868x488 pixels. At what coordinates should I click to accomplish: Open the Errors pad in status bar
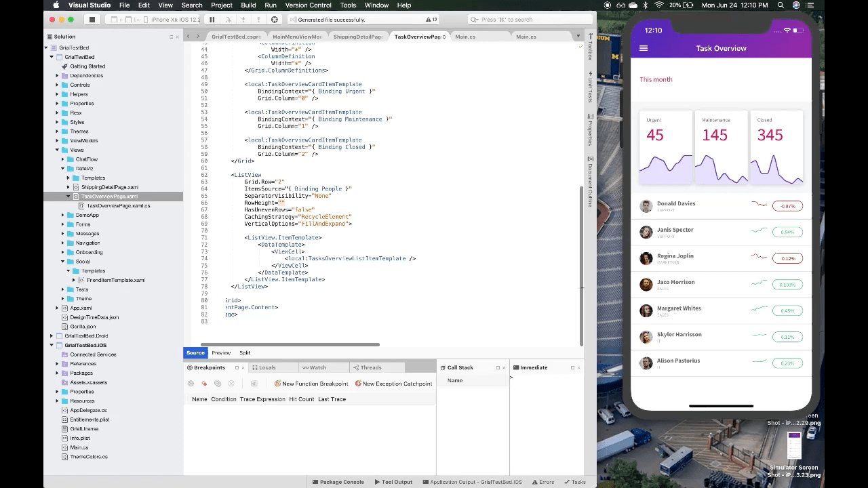point(542,482)
